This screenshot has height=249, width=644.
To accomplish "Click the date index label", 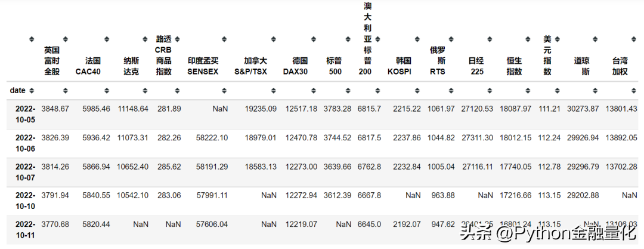I will click(x=18, y=90).
